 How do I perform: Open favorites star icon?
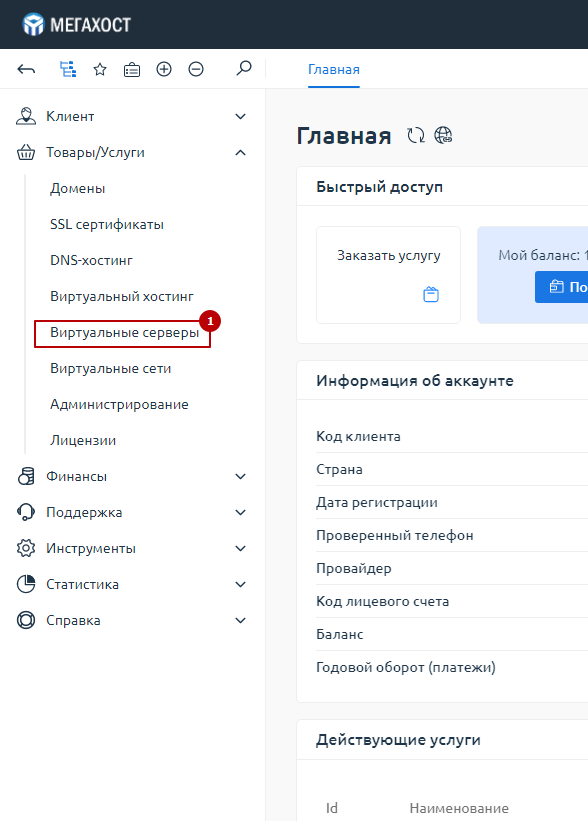point(100,69)
